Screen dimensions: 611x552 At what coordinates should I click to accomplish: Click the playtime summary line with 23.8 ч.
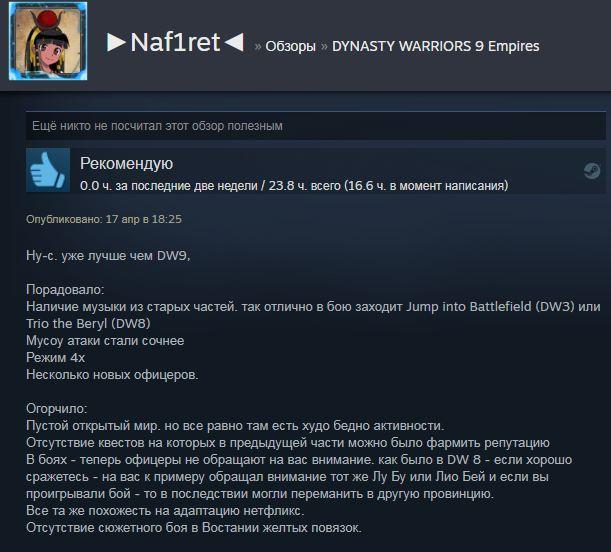point(294,185)
